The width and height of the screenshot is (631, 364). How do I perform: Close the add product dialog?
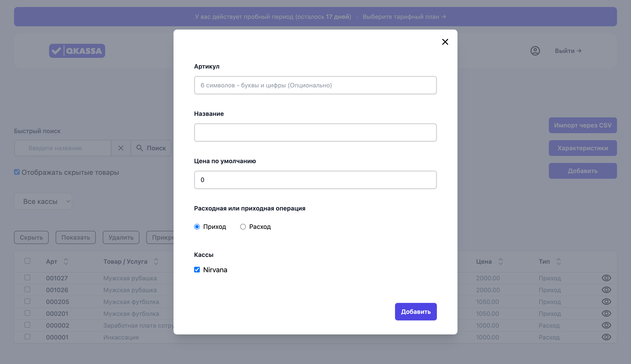[x=445, y=42]
